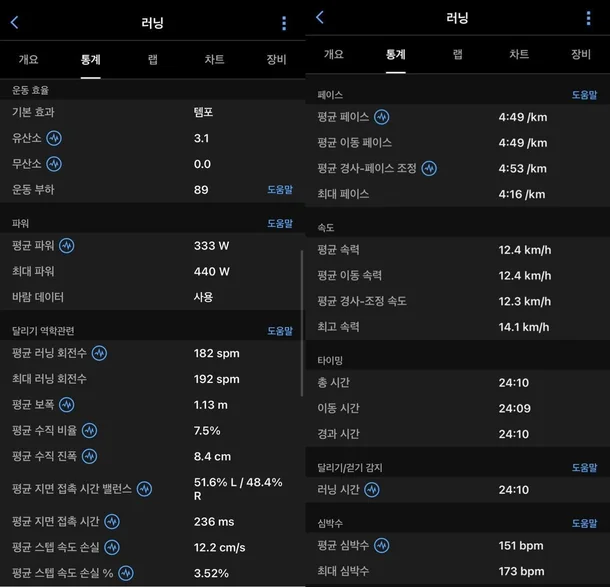
Task: Select the 236 ms contact time value
Action: pos(214,522)
